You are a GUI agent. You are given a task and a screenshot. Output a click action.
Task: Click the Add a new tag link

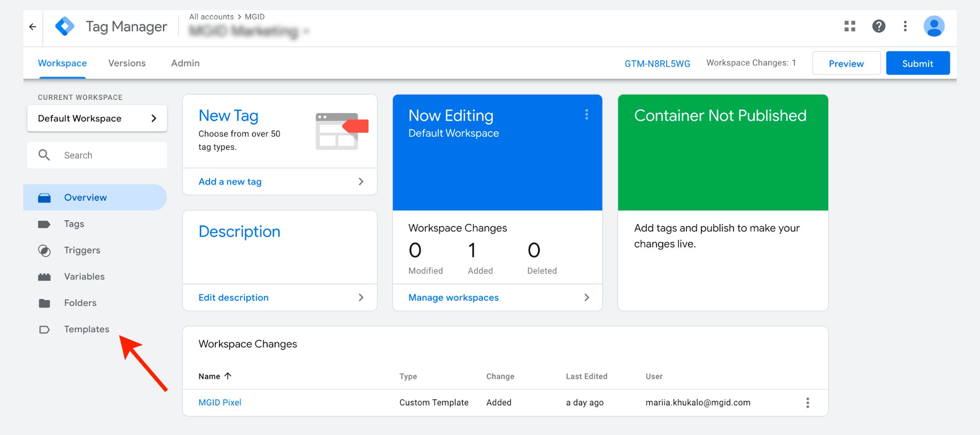tap(230, 182)
